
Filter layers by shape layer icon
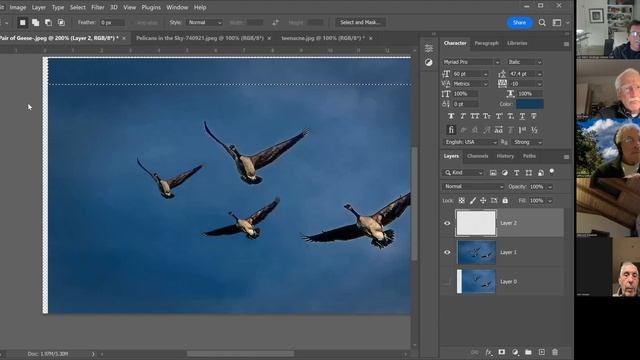coord(529,173)
